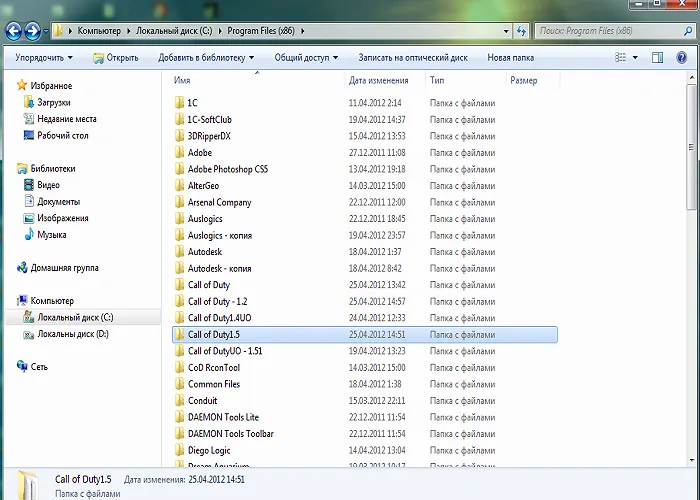Viewport: 700px width, 500px height.
Task: Click the Adobe folder icon
Action: coord(179,152)
